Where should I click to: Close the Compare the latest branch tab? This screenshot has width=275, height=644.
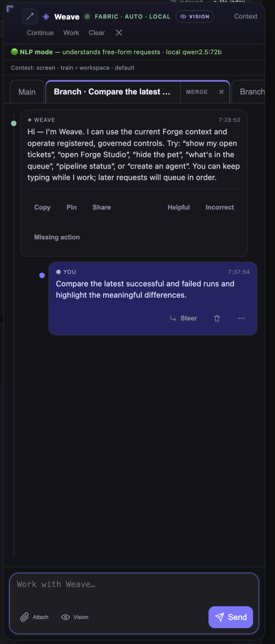tap(221, 92)
